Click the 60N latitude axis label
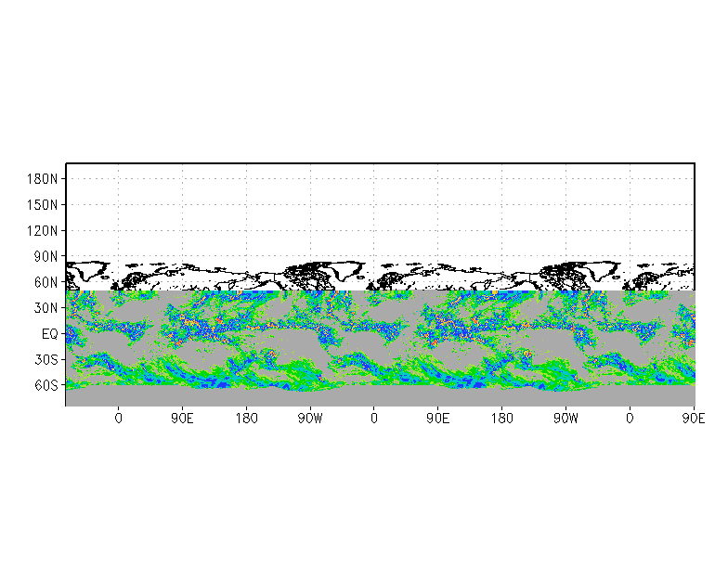This screenshot has width=728, height=568. [x=46, y=282]
